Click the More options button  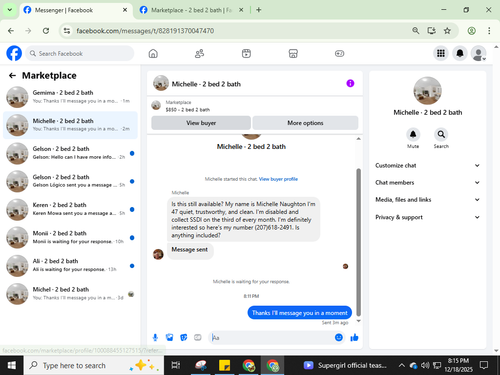[305, 123]
